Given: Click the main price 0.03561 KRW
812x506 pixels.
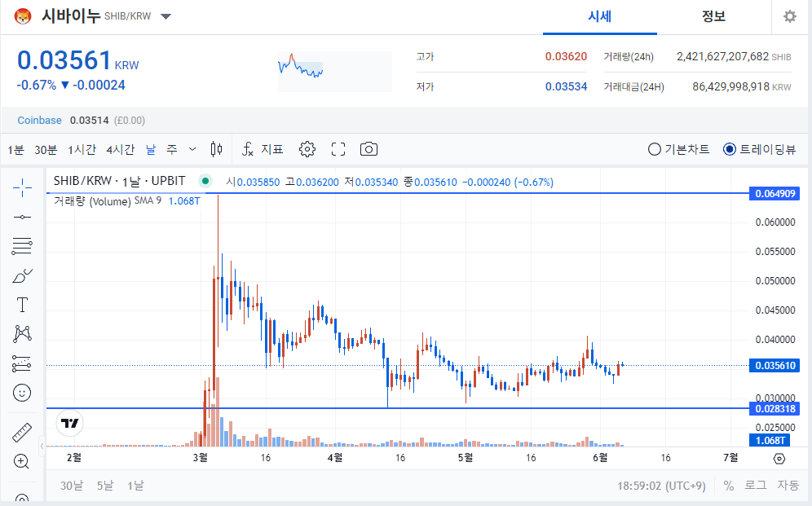Looking at the screenshot, I should click(x=77, y=60).
